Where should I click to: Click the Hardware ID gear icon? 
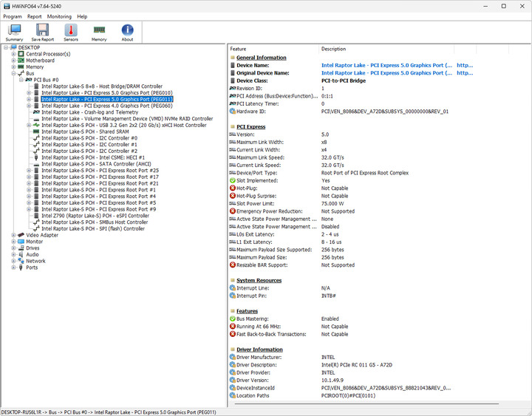click(233, 112)
